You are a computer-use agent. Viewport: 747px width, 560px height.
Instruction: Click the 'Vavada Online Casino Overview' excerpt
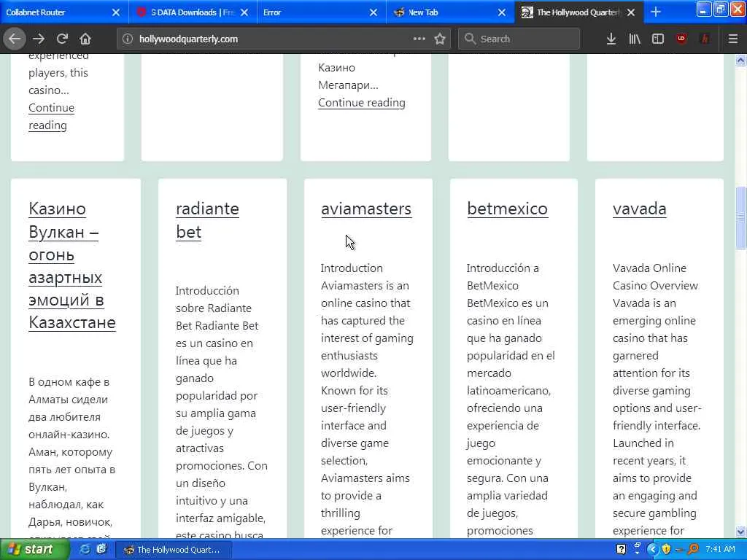(x=657, y=399)
